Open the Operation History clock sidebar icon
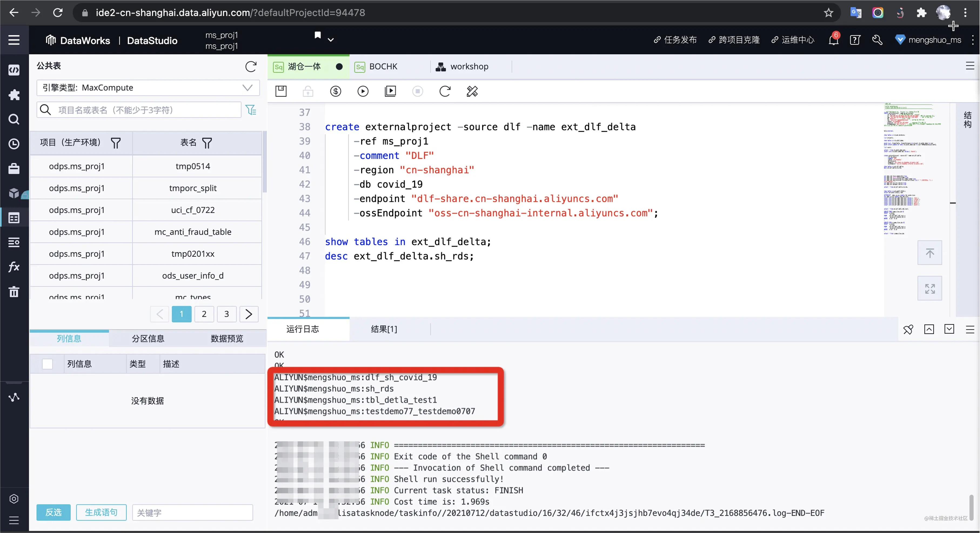980x533 pixels. pos(14,144)
